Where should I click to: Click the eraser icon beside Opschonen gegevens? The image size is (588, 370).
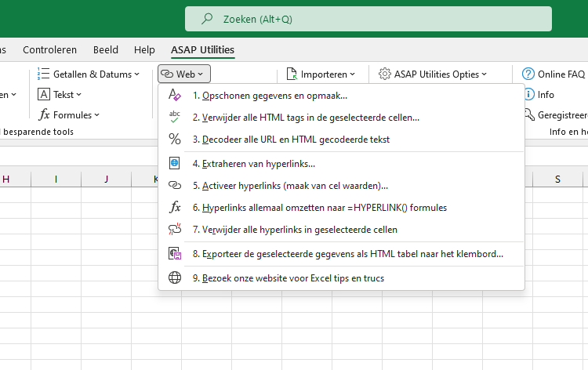click(x=175, y=95)
